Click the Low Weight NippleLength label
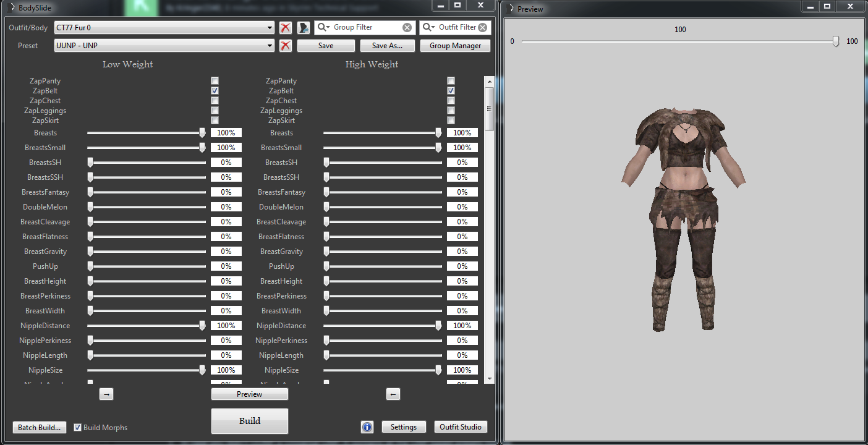Viewport: 868px width, 445px height. (x=45, y=355)
